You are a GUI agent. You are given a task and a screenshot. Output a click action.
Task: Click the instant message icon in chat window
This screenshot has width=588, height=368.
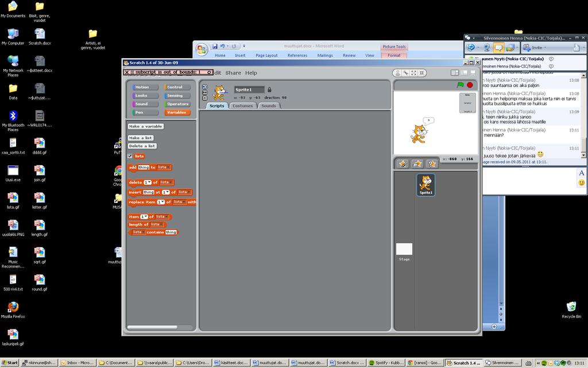pos(498,47)
